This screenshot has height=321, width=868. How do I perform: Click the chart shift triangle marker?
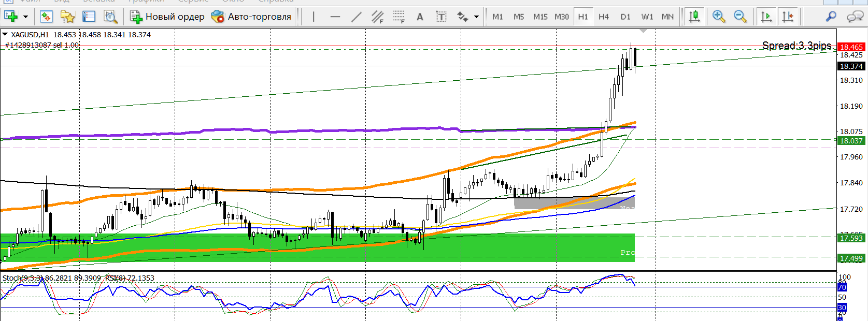(x=643, y=31)
